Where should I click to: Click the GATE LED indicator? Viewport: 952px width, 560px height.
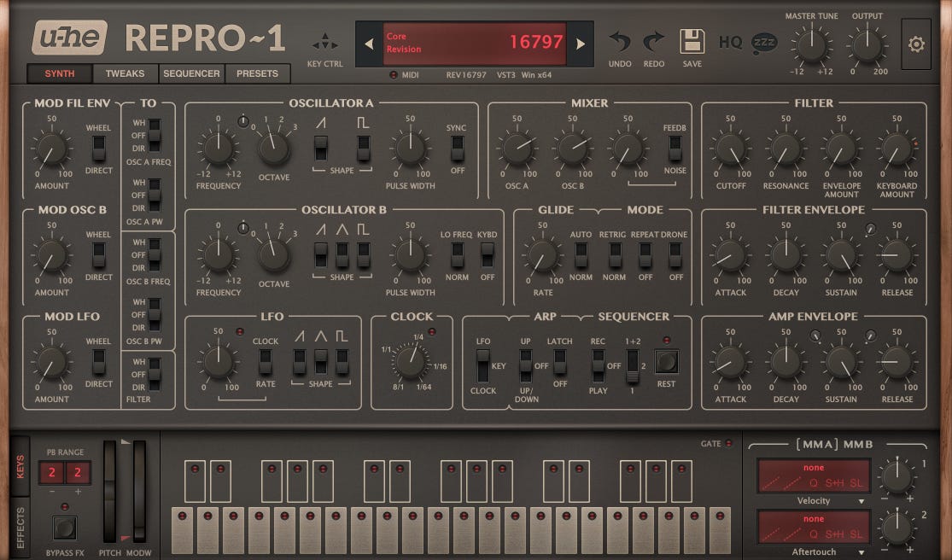[x=728, y=444]
